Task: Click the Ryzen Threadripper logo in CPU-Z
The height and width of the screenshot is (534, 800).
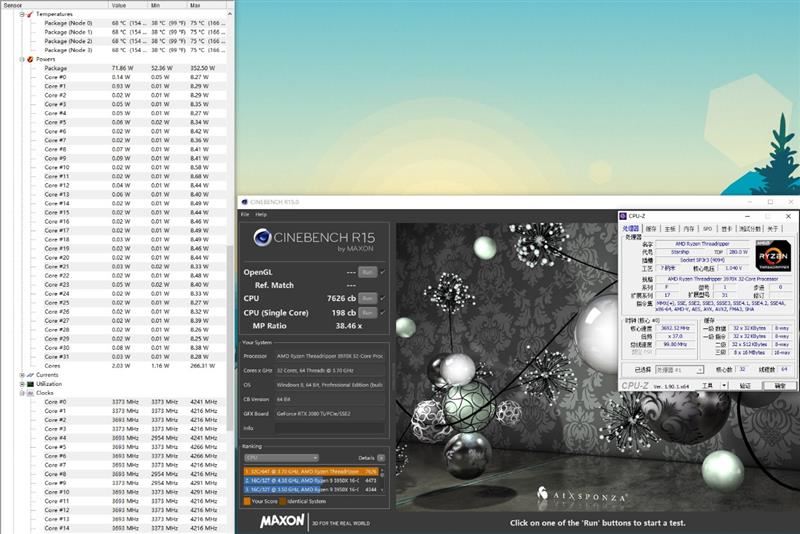Action: coord(773,256)
